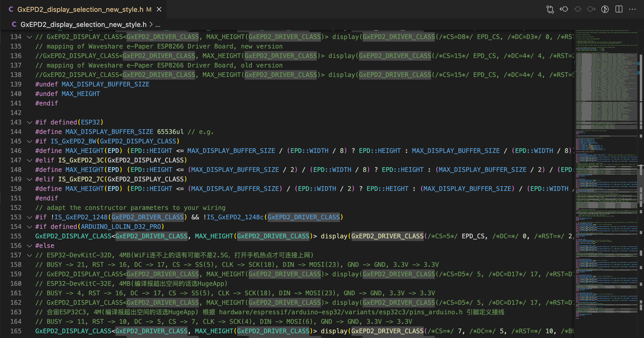Go to previous change arrow icon

click(x=564, y=9)
